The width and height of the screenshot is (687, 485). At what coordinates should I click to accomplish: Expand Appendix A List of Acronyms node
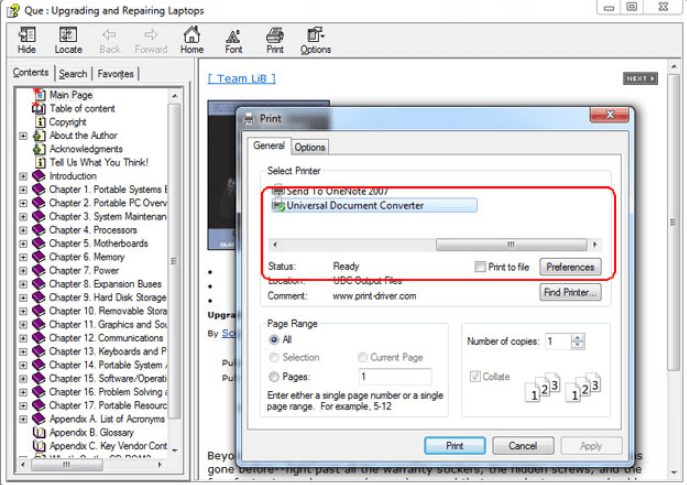(23, 419)
